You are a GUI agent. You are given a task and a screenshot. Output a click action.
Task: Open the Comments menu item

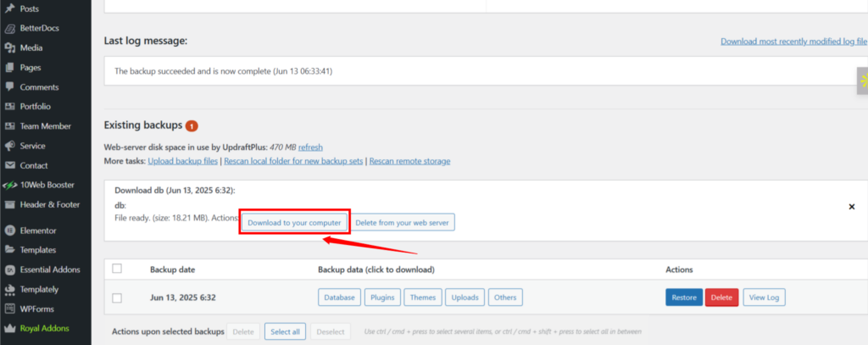point(39,87)
